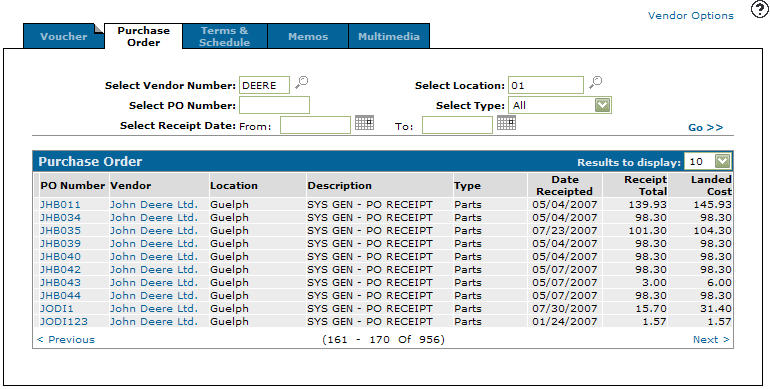
Task: Click the 139.93 receipt total cell
Action: pos(648,204)
